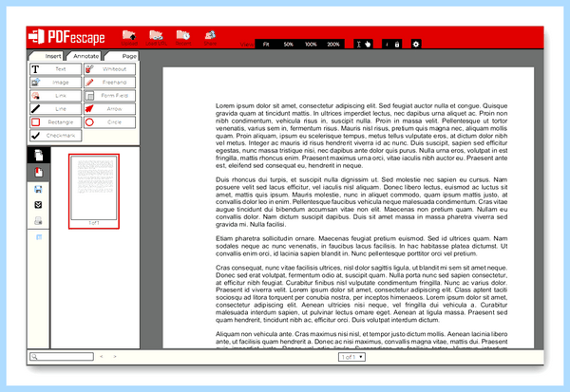Click the 'Etiam pharetra sollicitudin' paragraph
570x392 pixels.
pos(361,246)
